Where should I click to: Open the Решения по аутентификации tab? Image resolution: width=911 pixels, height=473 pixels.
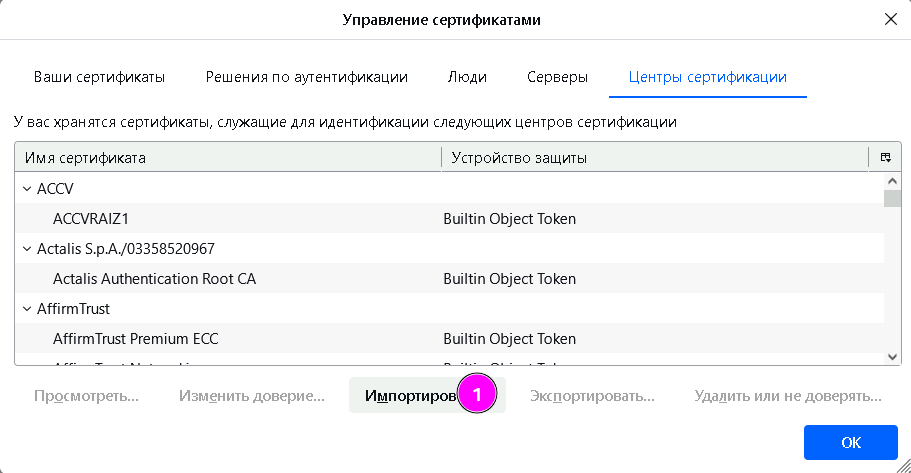(x=306, y=77)
